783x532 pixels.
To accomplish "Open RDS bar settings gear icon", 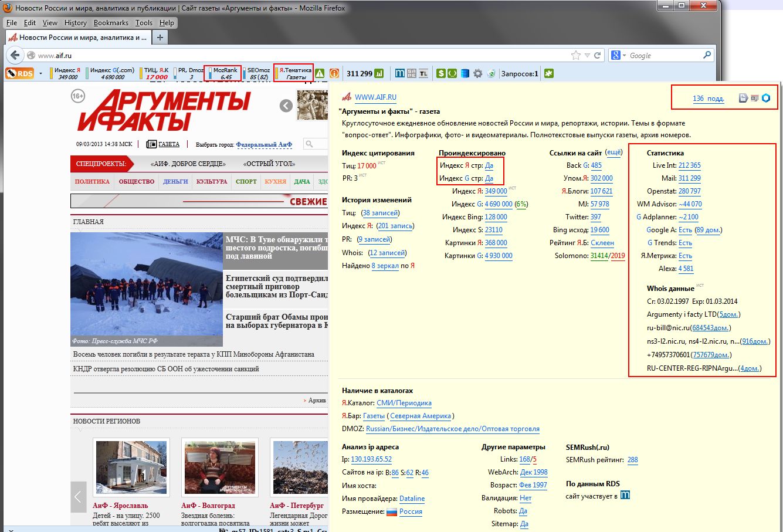I will 478,73.
